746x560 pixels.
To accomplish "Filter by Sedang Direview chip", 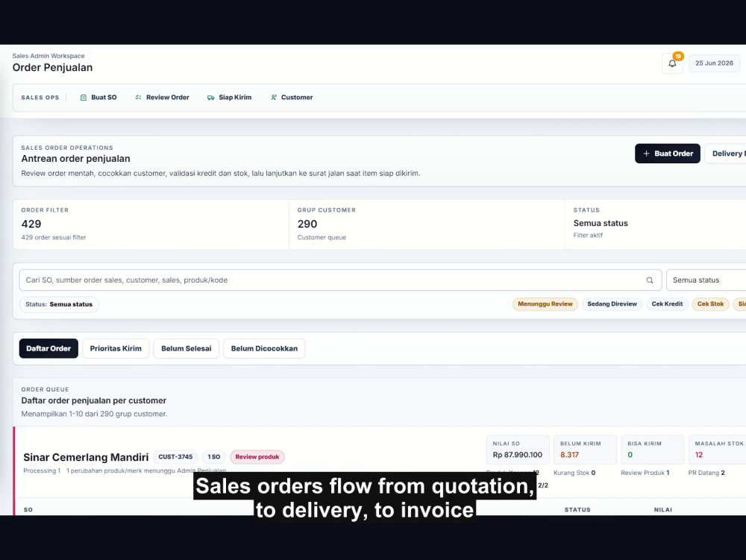I will tap(612, 304).
